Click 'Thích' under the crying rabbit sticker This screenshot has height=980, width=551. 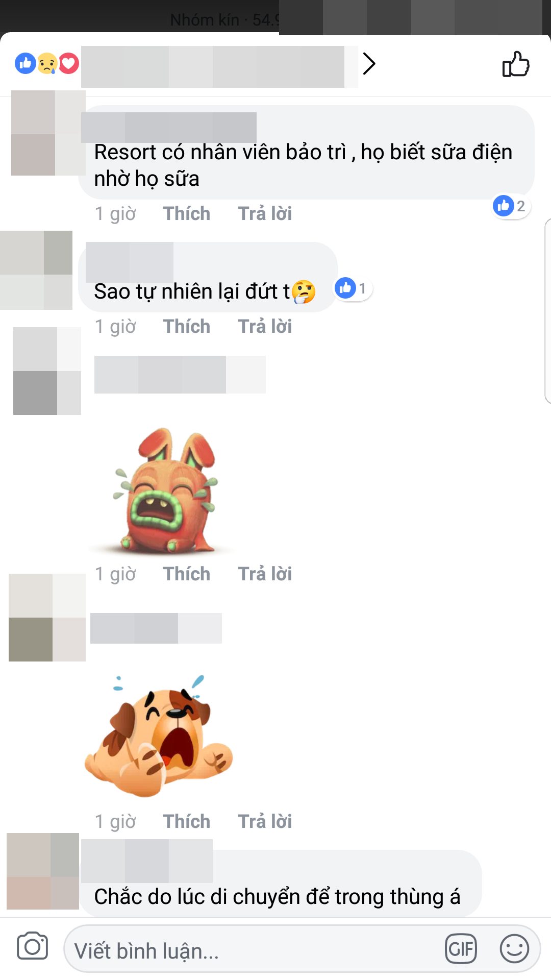(187, 574)
